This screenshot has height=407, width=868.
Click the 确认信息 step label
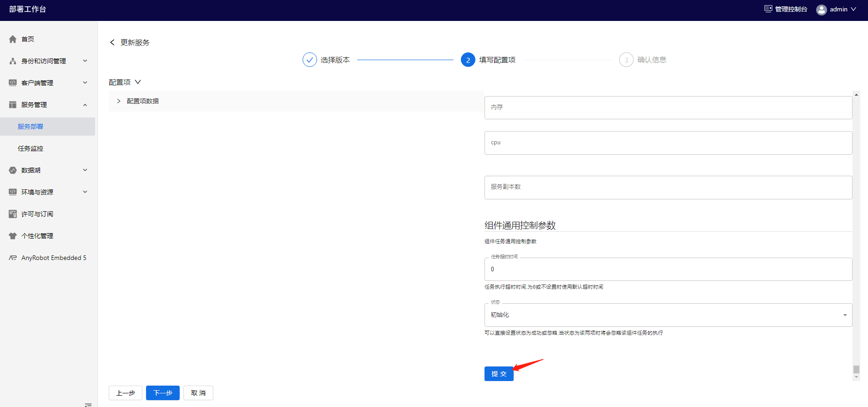652,60
